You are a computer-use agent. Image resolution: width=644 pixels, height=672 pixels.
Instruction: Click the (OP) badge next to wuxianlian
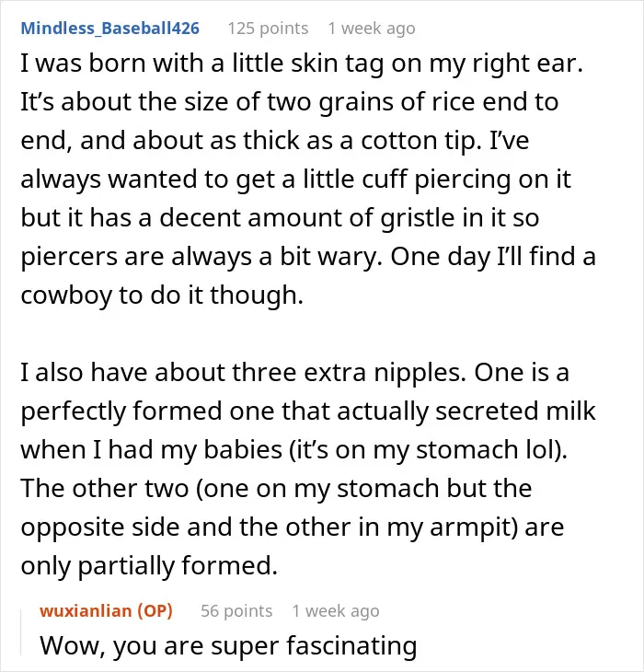[x=155, y=610]
